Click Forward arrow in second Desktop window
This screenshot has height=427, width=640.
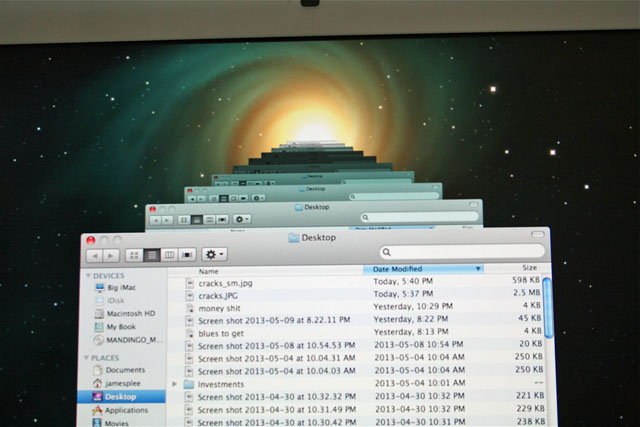(x=167, y=220)
